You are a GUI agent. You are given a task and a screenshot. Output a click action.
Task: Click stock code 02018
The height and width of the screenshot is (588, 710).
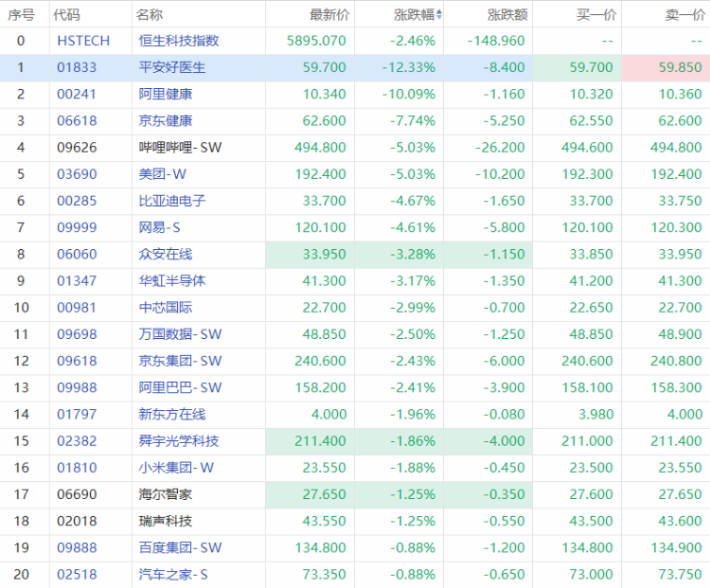pos(77,521)
